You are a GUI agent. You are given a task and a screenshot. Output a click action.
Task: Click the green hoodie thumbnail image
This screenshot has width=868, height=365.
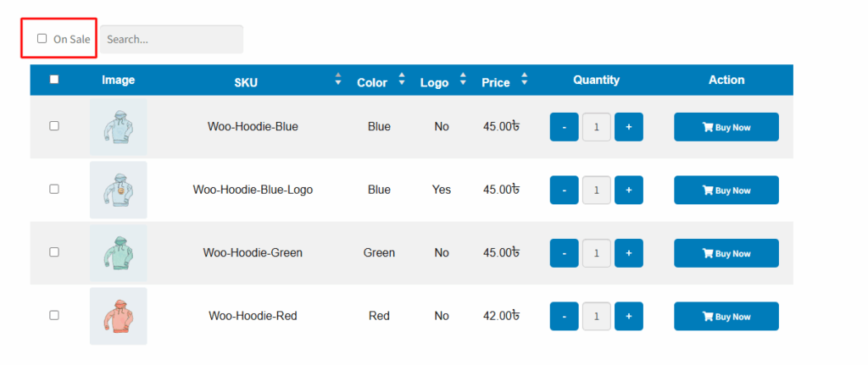click(119, 252)
